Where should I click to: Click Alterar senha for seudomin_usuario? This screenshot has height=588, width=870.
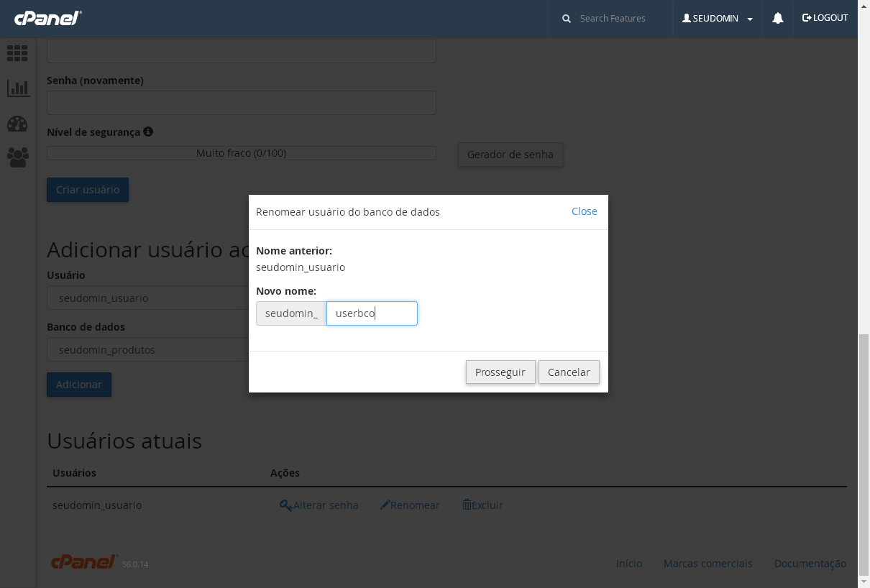[319, 505]
